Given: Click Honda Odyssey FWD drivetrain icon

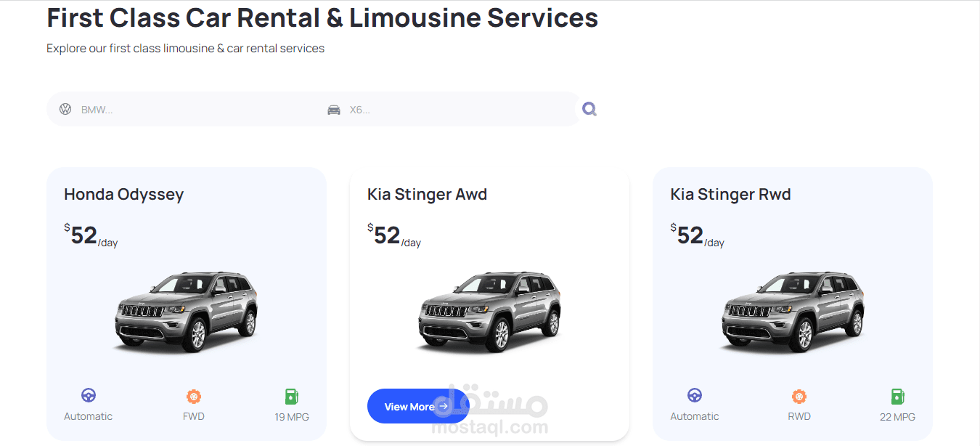Looking at the screenshot, I should (194, 397).
